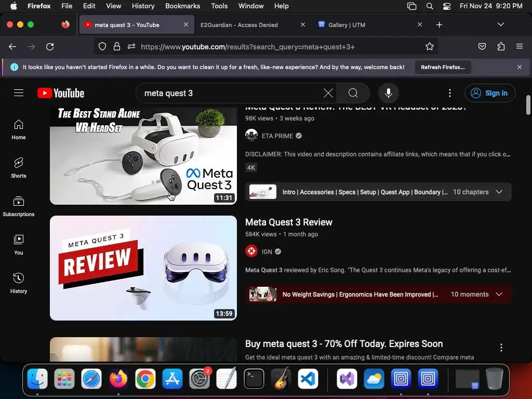
Task: Open YouTube settings three-dot menu
Action: [450, 93]
